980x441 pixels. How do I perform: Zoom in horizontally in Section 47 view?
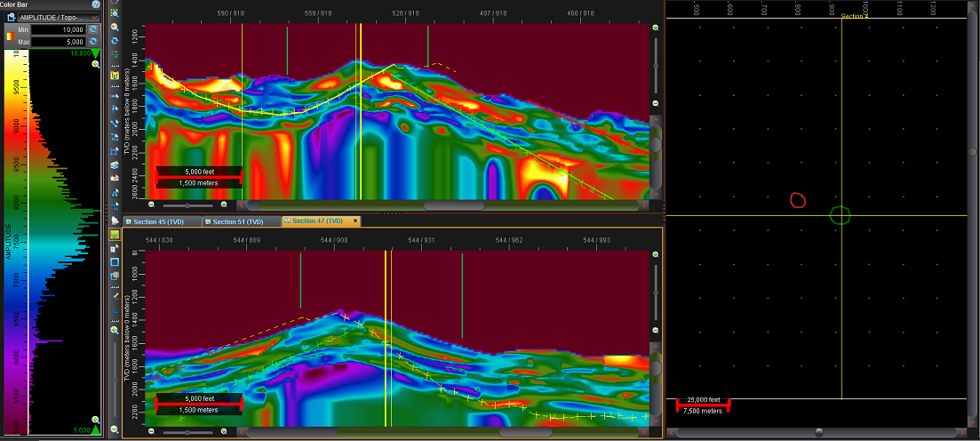(x=224, y=431)
